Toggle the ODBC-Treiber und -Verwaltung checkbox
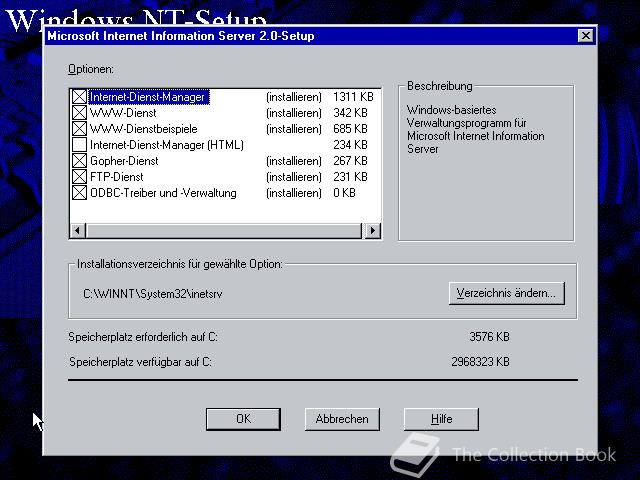640x480 pixels. [79, 193]
